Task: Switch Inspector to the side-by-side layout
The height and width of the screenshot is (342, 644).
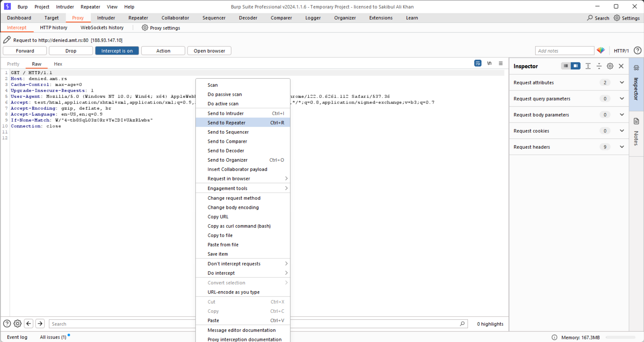Action: (x=576, y=66)
